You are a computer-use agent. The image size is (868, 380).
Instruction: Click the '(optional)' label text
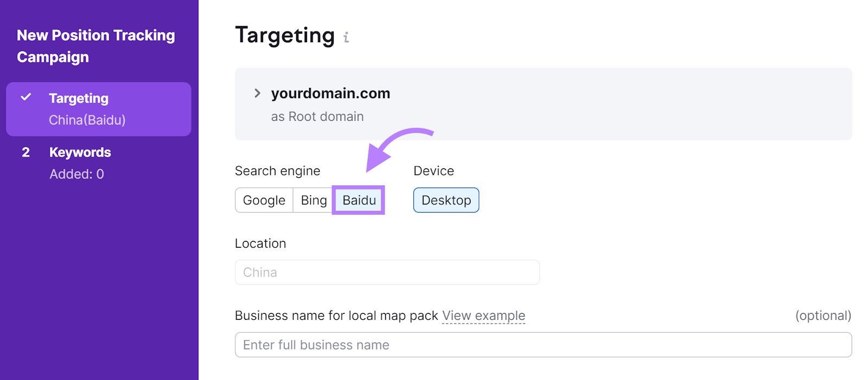pos(823,315)
